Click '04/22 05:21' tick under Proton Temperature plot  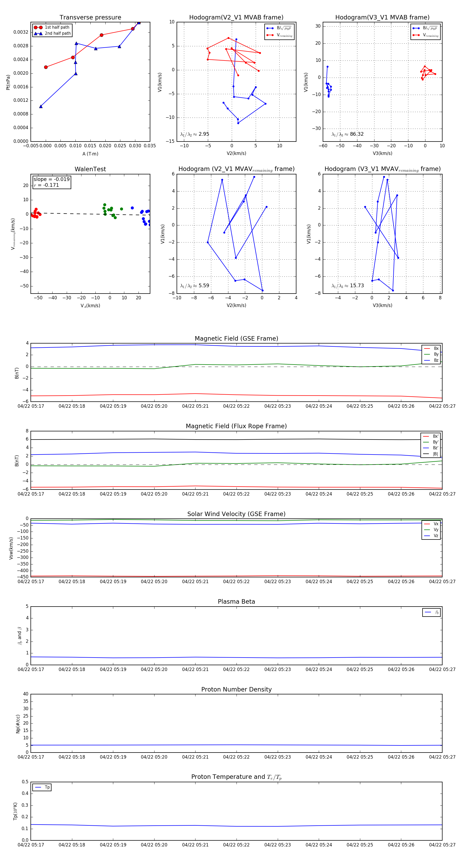[195, 845]
